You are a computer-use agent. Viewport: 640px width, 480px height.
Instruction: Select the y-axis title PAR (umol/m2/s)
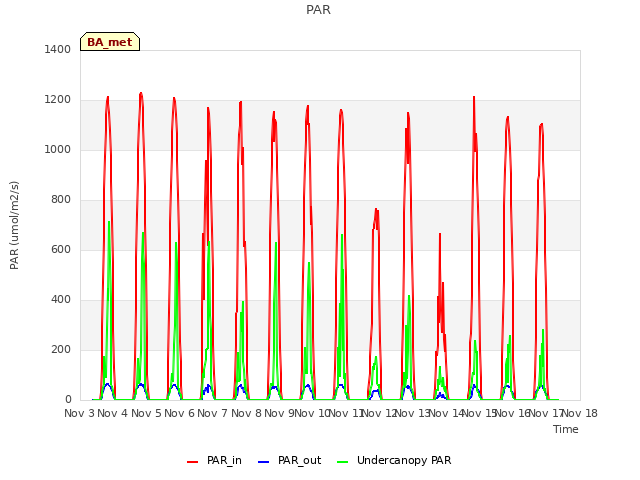14,225
